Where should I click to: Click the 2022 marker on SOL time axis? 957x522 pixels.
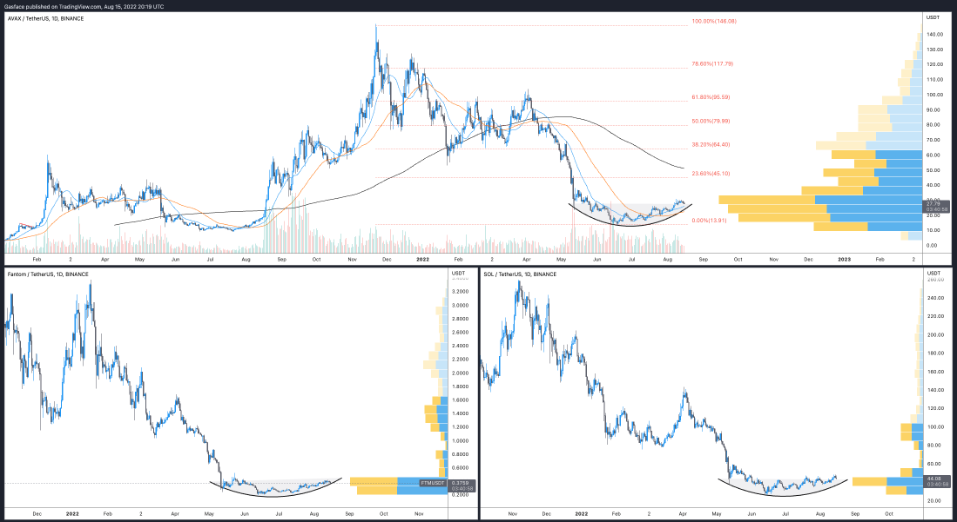pos(581,513)
